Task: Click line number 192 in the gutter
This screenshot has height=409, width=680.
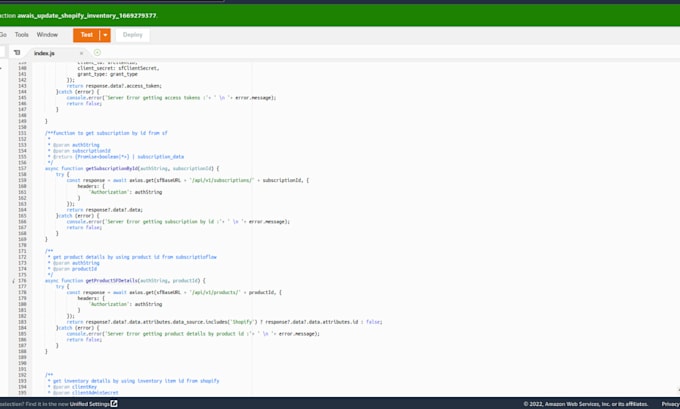Action: (22, 375)
